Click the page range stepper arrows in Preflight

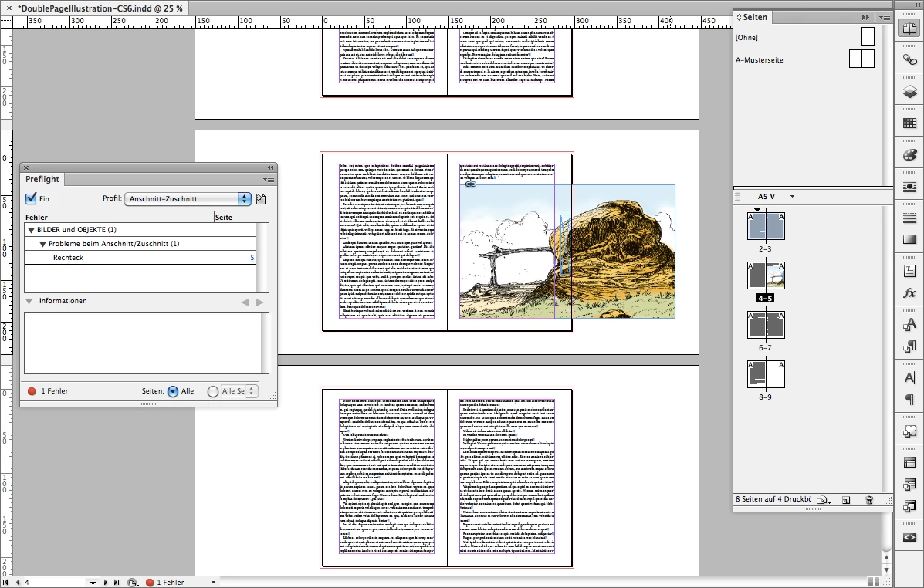coord(252,391)
